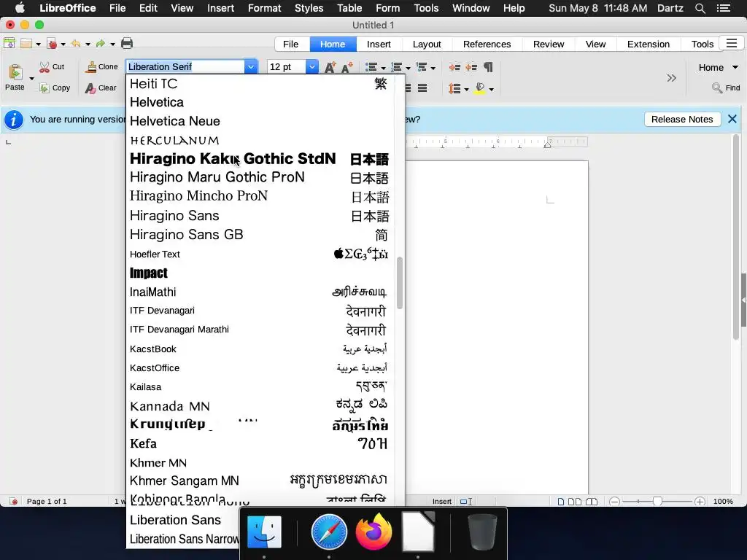Image resolution: width=747 pixels, height=560 pixels.
Task: Click the Cut scissors icon
Action: [44, 67]
